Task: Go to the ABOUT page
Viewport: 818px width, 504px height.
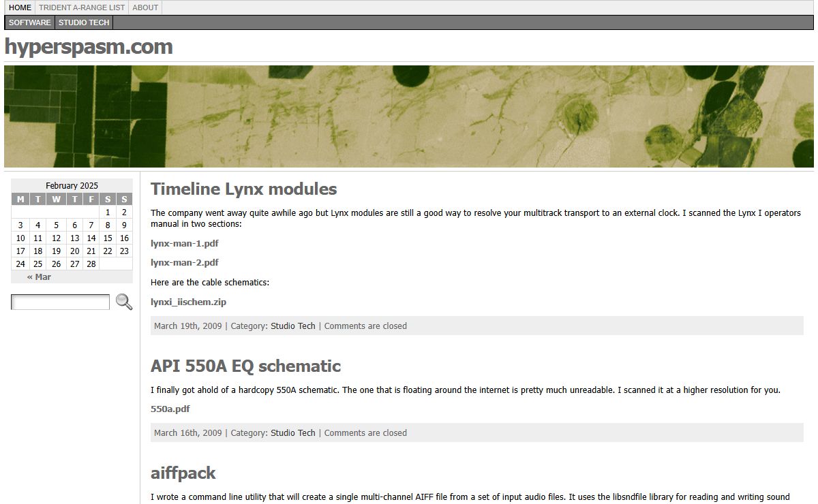Action: tap(145, 8)
